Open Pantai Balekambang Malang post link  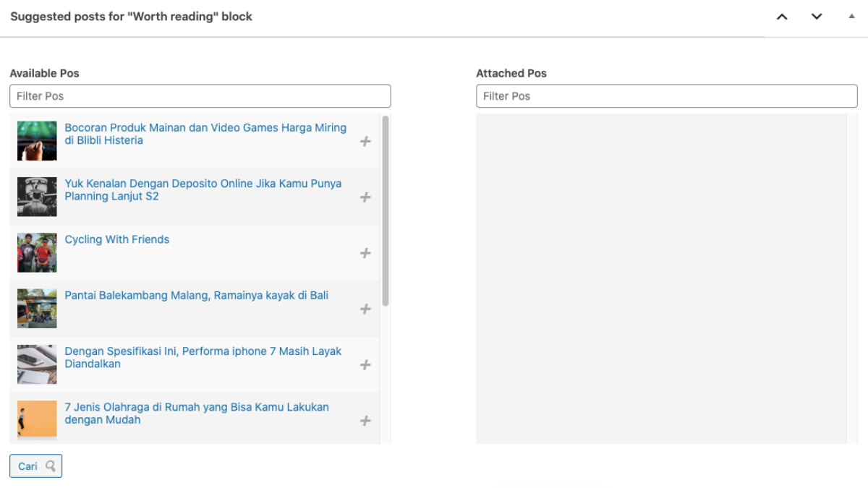point(197,295)
